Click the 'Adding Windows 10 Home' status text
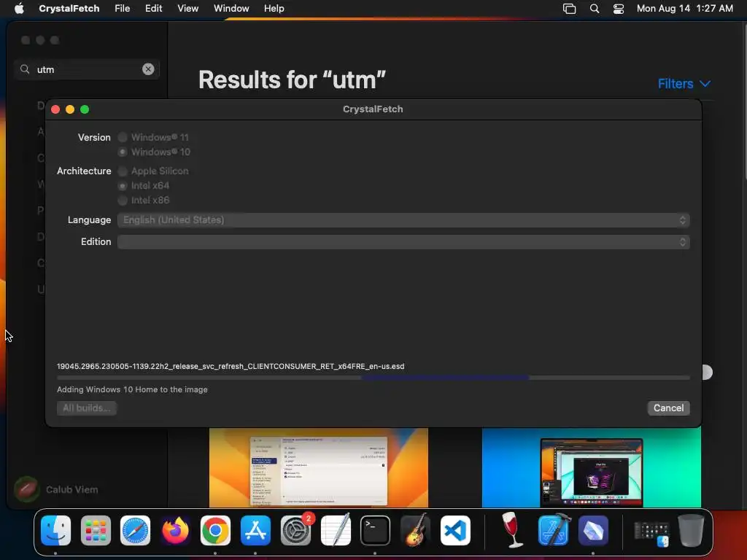This screenshot has width=747, height=560. pyautogui.click(x=132, y=389)
